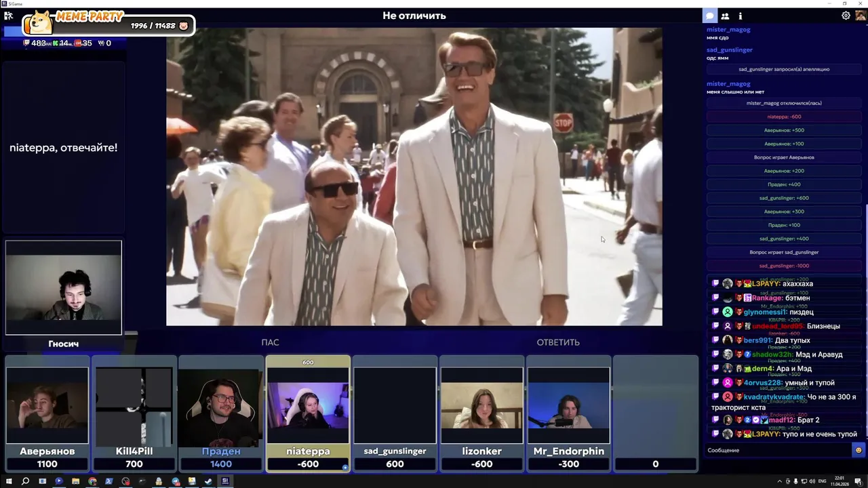Click Праден's score 1400
The image size is (868, 488).
(x=221, y=464)
